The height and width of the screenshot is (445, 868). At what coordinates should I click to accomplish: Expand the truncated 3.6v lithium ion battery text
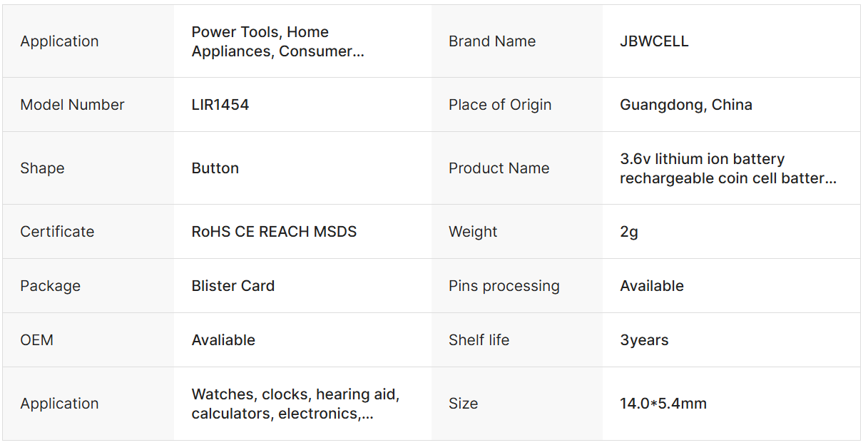[727, 168]
